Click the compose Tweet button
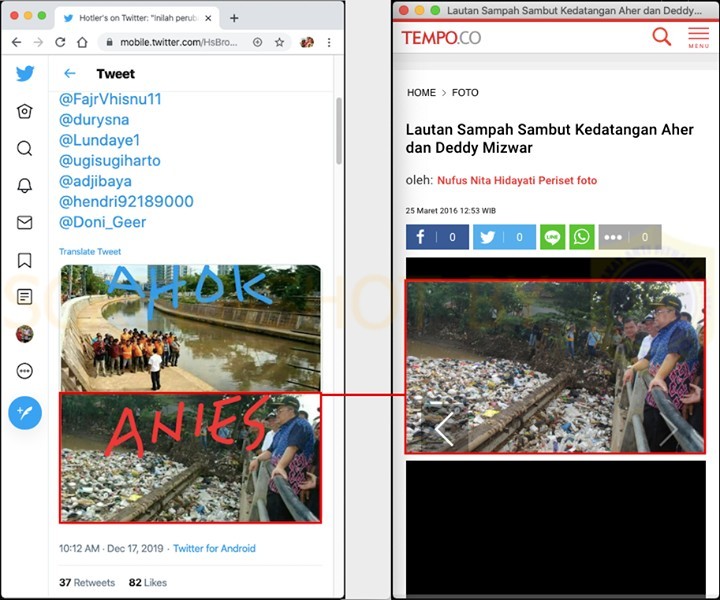Image resolution: width=720 pixels, height=600 pixels. click(x=25, y=412)
